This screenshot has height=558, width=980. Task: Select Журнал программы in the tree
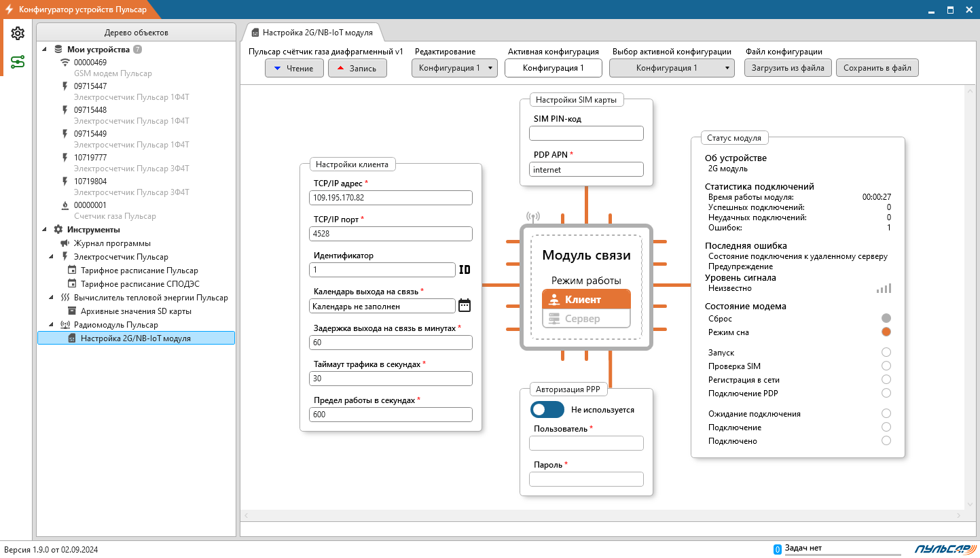[112, 243]
